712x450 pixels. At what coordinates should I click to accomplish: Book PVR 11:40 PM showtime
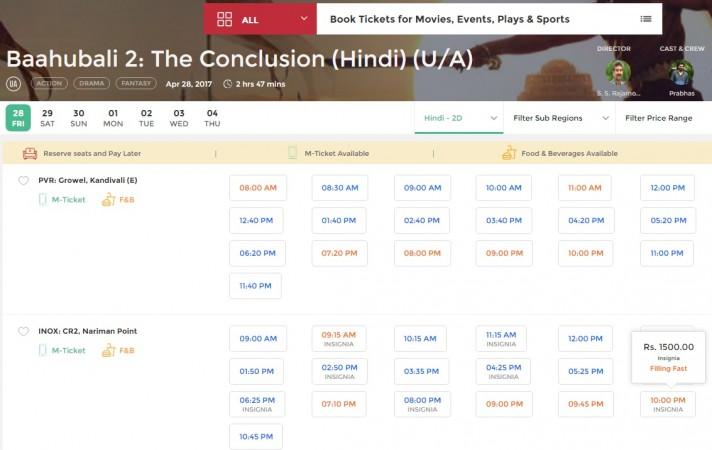click(x=255, y=286)
